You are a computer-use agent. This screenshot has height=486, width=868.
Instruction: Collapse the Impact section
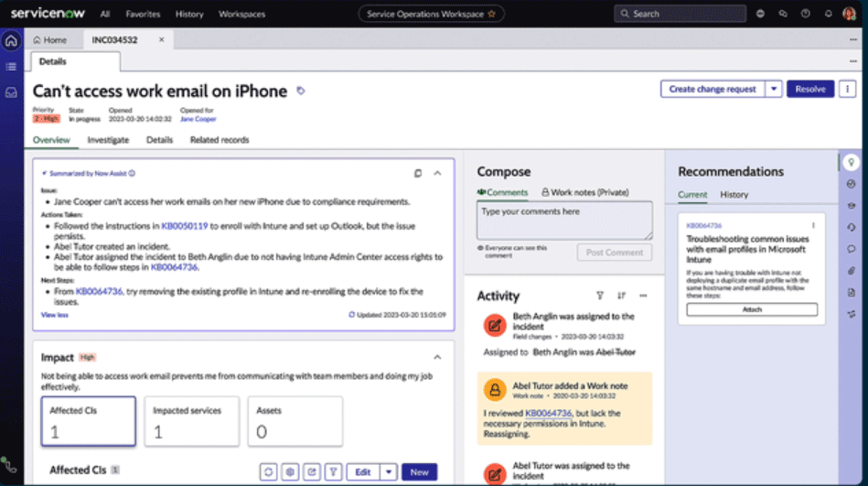[x=437, y=358]
